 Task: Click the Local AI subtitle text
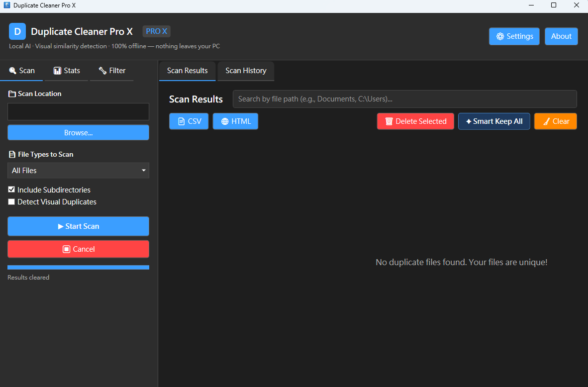click(x=114, y=46)
